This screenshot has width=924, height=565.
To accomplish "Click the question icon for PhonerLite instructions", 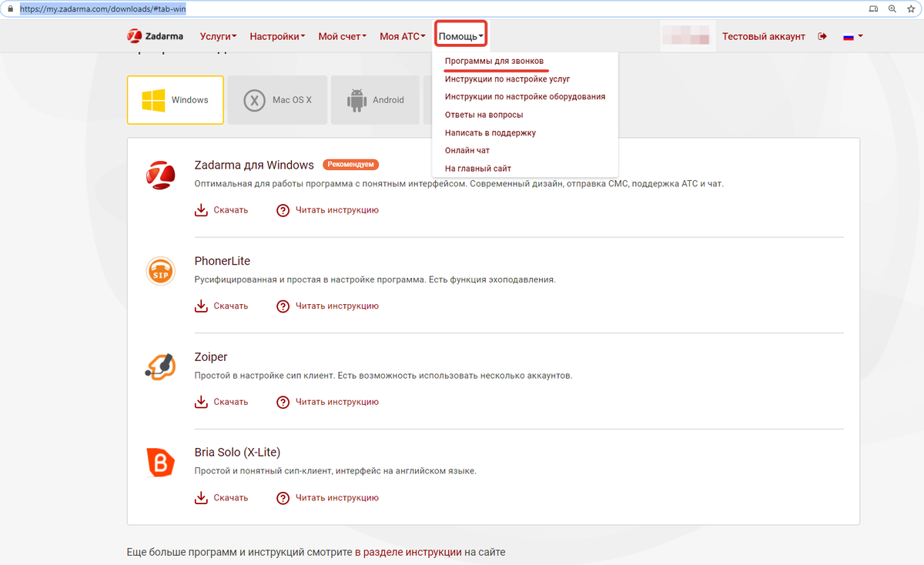I will [283, 306].
